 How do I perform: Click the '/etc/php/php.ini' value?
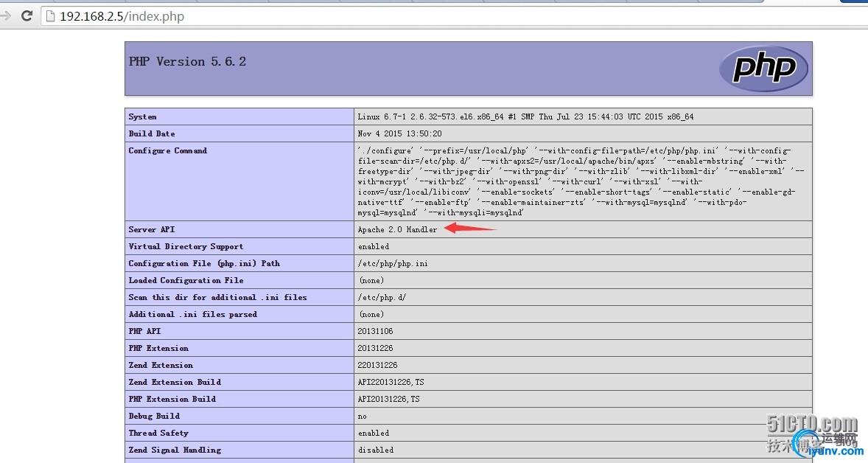393,264
